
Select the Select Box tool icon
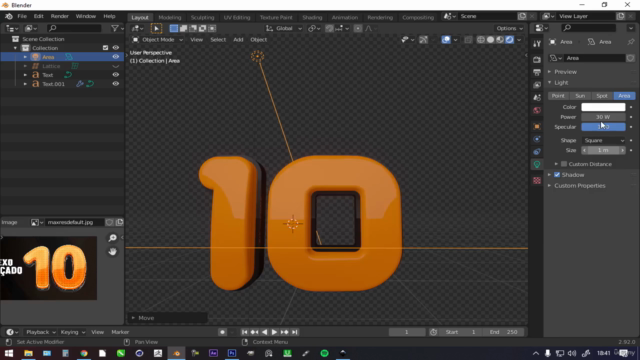coord(156,28)
